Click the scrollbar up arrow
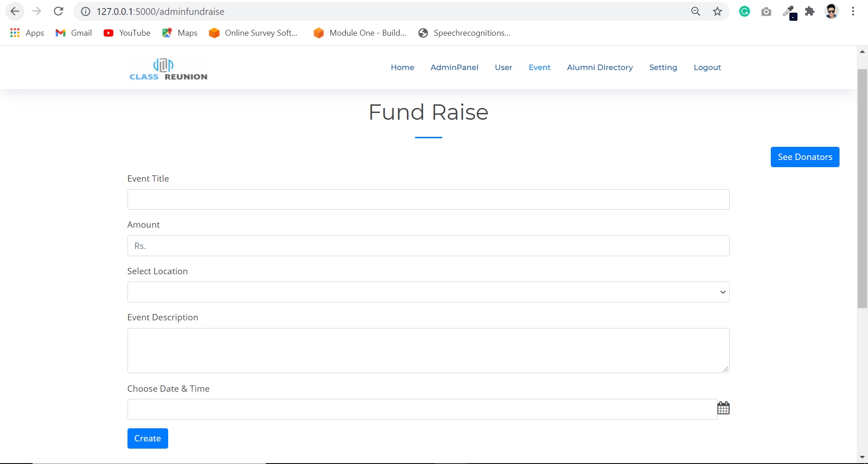The image size is (868, 464). [x=862, y=52]
